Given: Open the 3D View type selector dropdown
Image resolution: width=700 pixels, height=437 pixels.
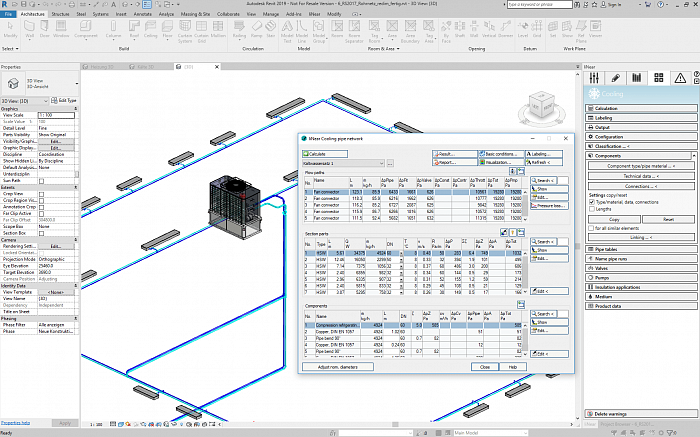Looking at the screenshot, I should (24, 101).
